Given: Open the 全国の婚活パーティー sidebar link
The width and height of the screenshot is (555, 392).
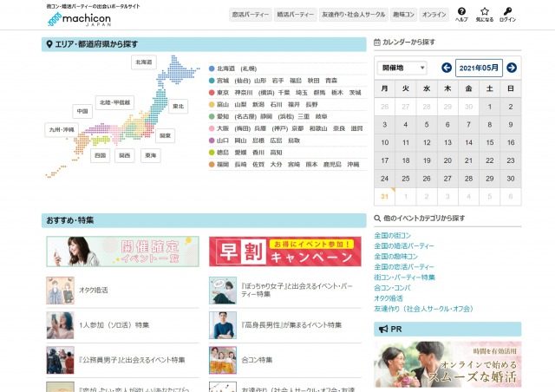Looking at the screenshot, I should (x=404, y=245).
